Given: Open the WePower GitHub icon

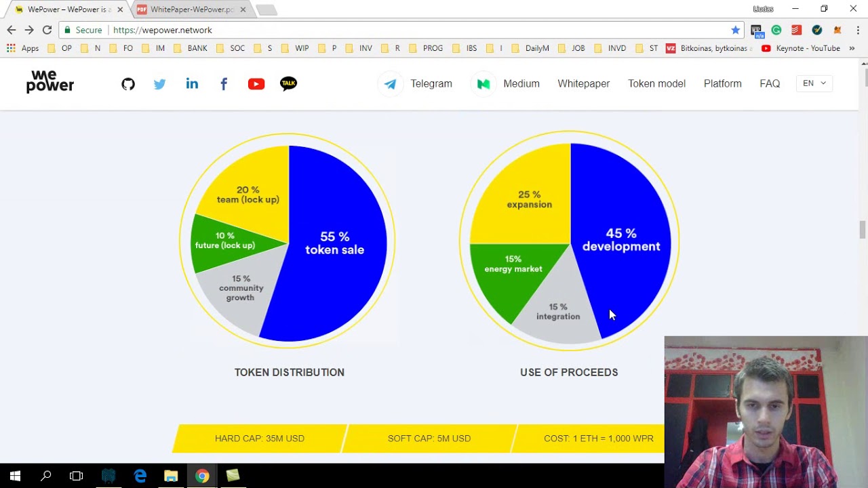Looking at the screenshot, I should tap(128, 84).
